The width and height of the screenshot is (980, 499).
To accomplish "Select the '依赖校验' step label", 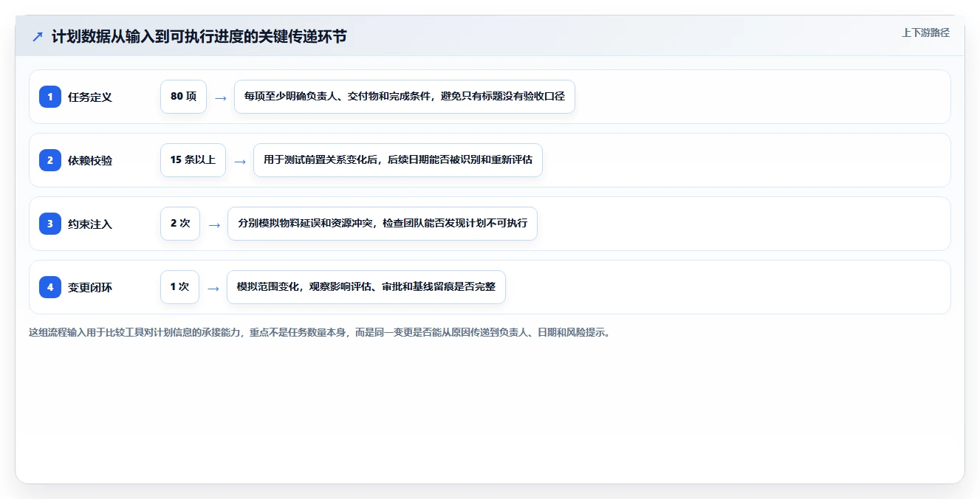I will 90,160.
